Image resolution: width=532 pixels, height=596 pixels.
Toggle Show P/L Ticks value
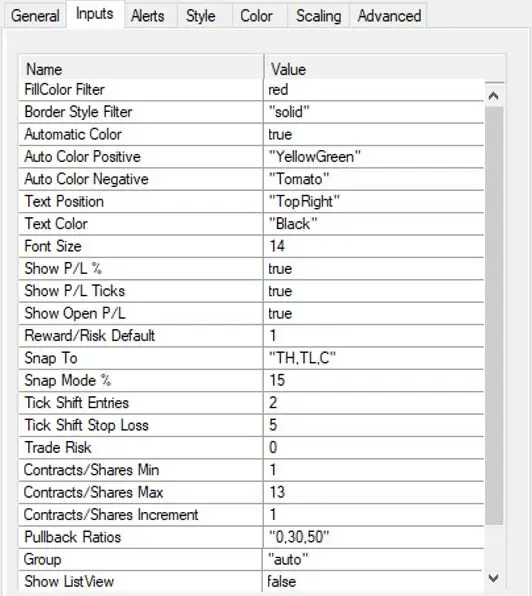[374, 291]
